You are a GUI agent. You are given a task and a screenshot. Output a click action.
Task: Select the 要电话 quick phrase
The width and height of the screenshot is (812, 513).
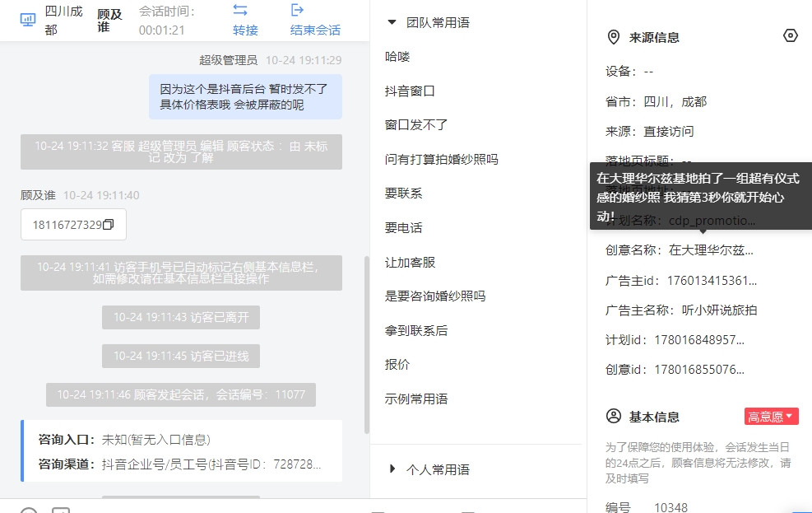click(x=403, y=227)
